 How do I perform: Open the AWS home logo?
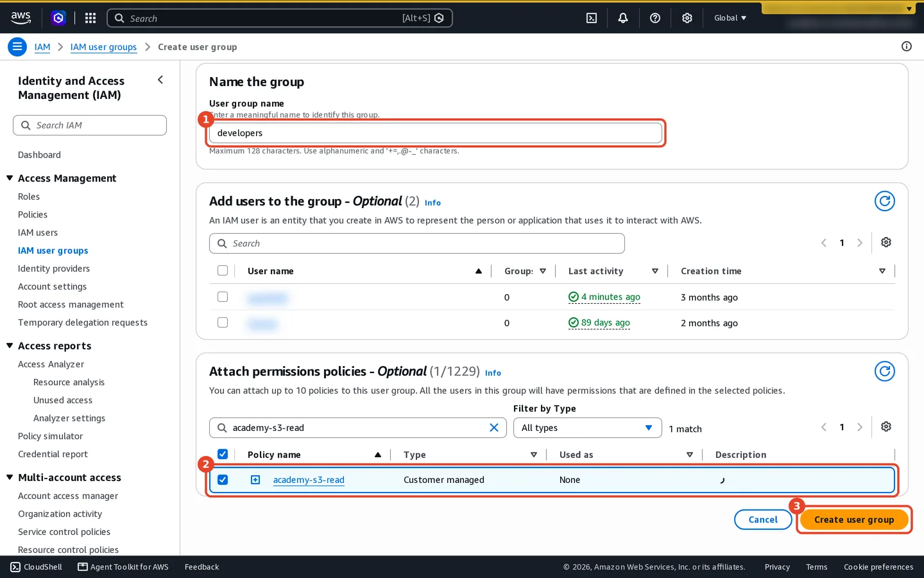click(21, 18)
